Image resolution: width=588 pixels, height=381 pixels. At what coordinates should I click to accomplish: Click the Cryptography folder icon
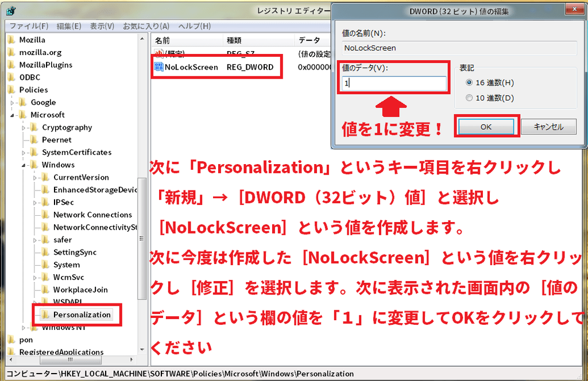point(34,127)
